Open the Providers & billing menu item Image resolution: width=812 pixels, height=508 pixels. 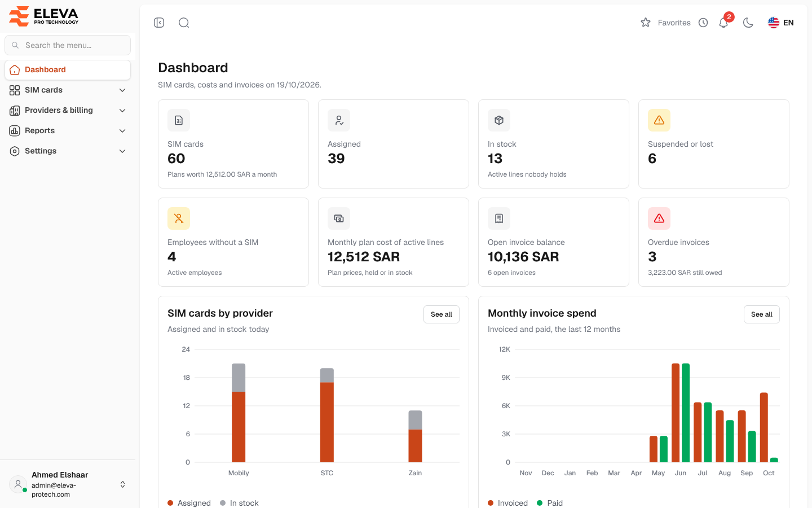[68, 111]
